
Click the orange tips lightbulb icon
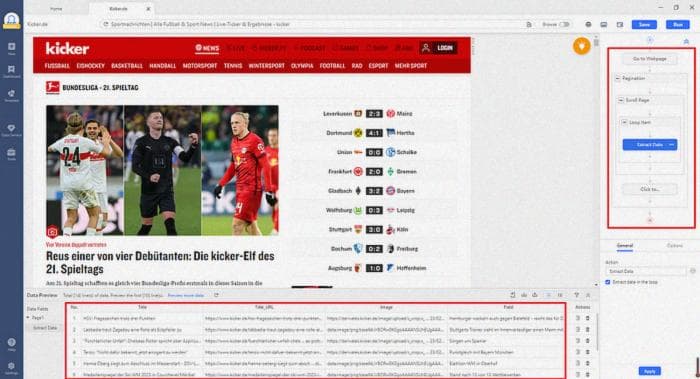point(581,46)
